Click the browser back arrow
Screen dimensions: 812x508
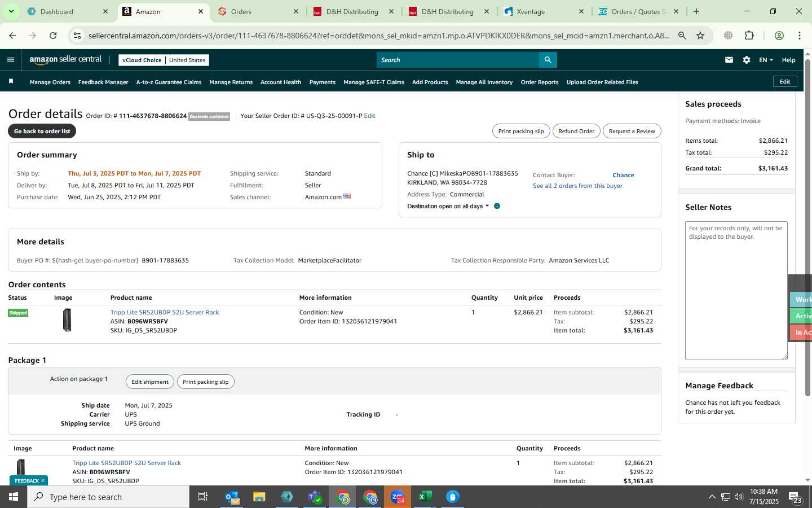pyautogui.click(x=12, y=36)
